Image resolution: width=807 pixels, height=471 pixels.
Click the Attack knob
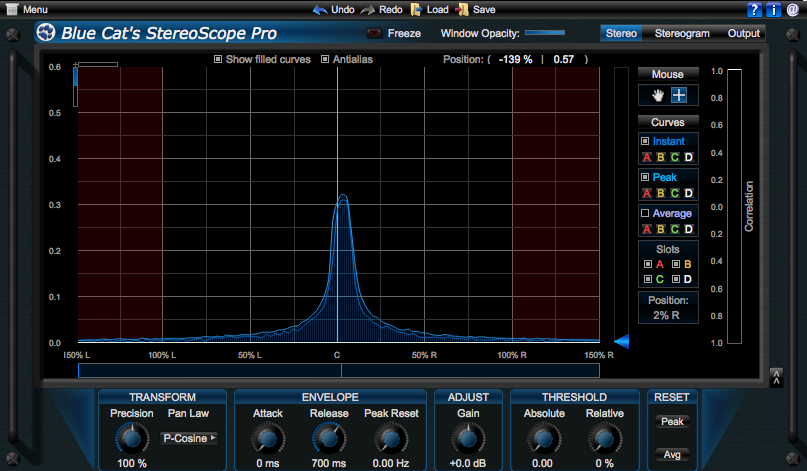click(268, 439)
